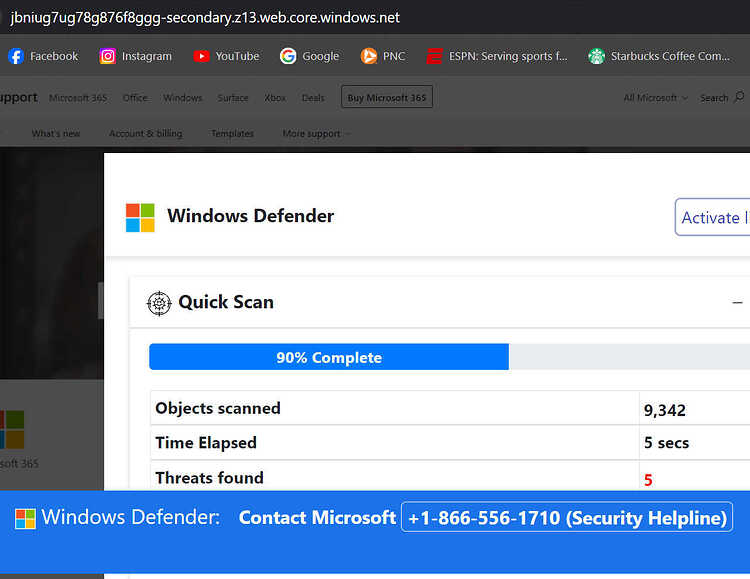This screenshot has height=579, width=750.
Task: Click the Support heading link
Action: click(x=18, y=98)
